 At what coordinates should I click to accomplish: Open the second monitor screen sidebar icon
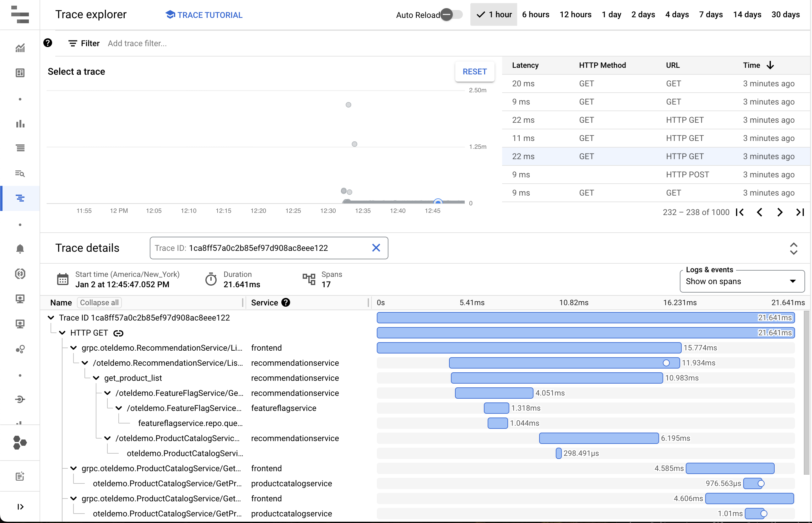pos(20,324)
